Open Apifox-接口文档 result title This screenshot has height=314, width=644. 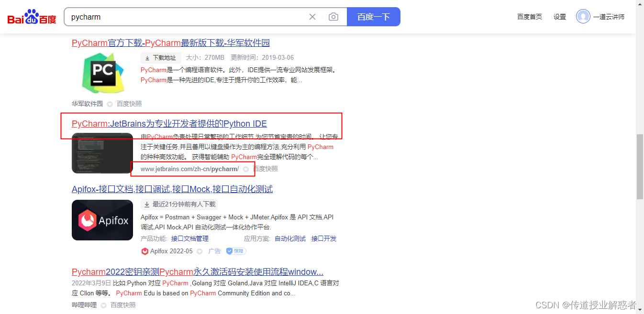pos(172,189)
